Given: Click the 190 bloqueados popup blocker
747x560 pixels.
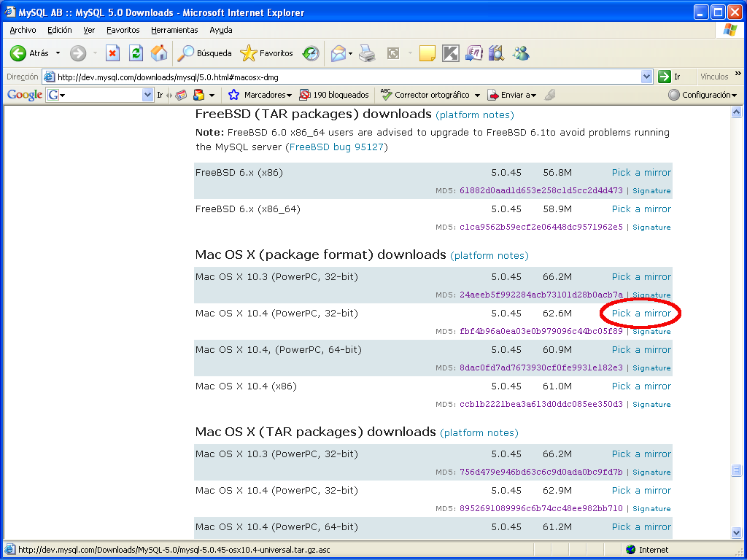Looking at the screenshot, I should coord(334,95).
